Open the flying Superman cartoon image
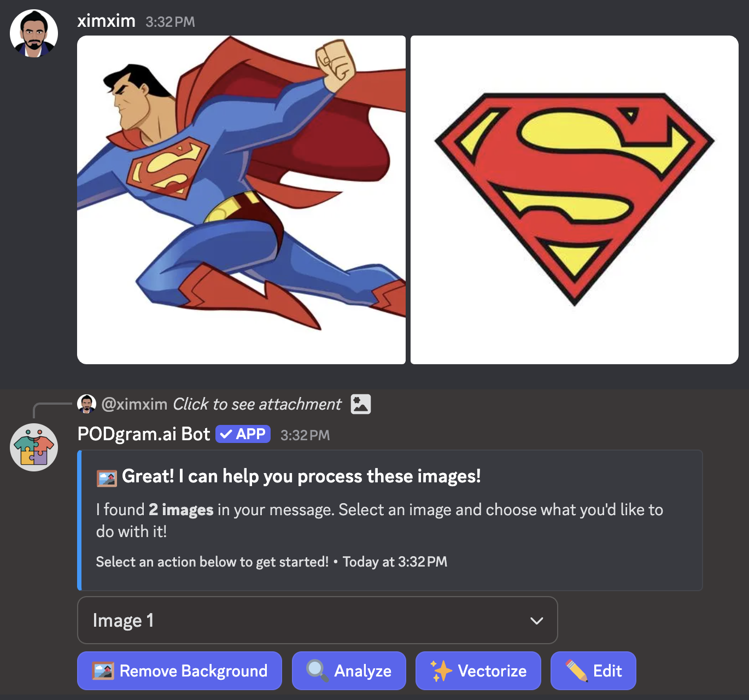Image resolution: width=749 pixels, height=700 pixels. [x=241, y=200]
